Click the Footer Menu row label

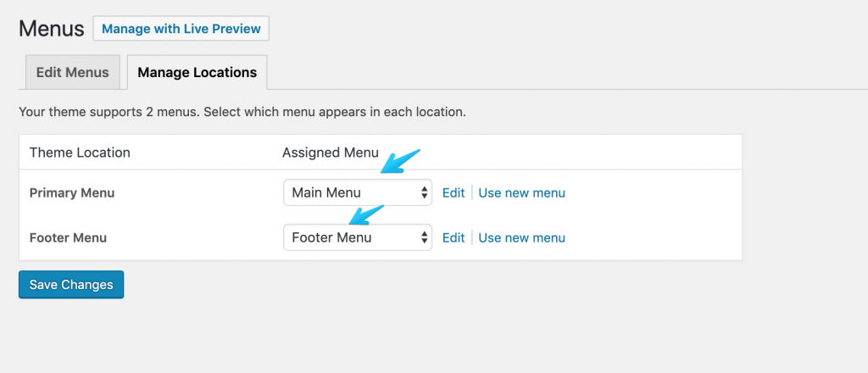coord(68,238)
